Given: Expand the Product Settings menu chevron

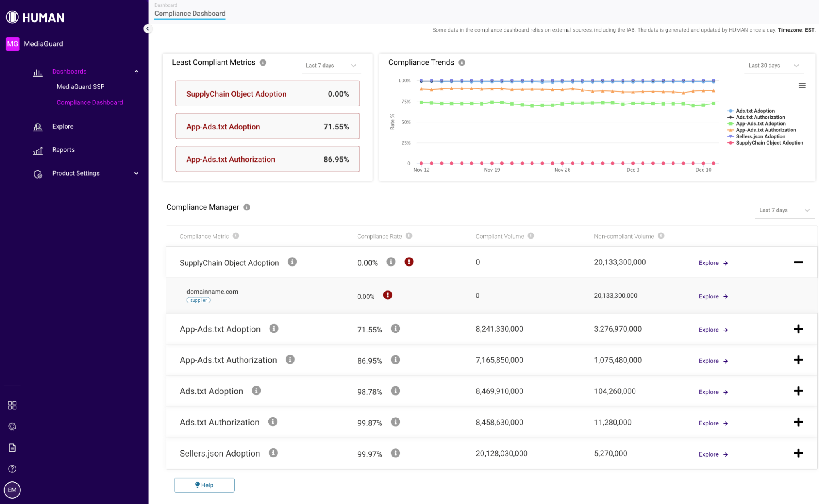Looking at the screenshot, I should [136, 174].
